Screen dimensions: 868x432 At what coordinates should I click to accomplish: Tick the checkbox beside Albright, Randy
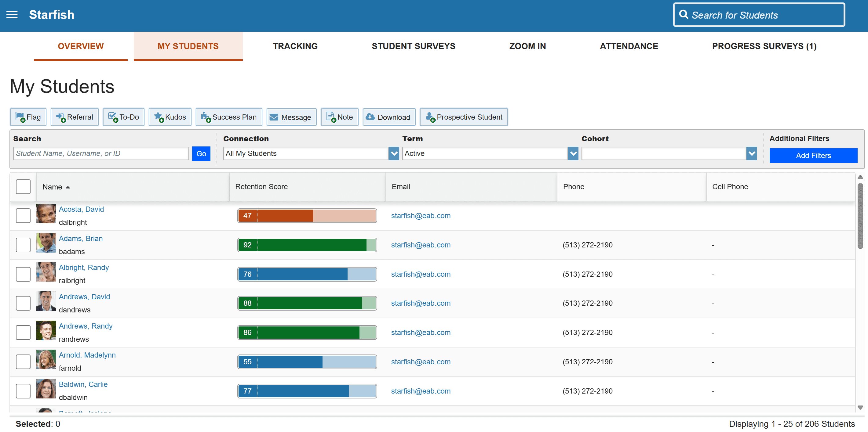click(23, 274)
